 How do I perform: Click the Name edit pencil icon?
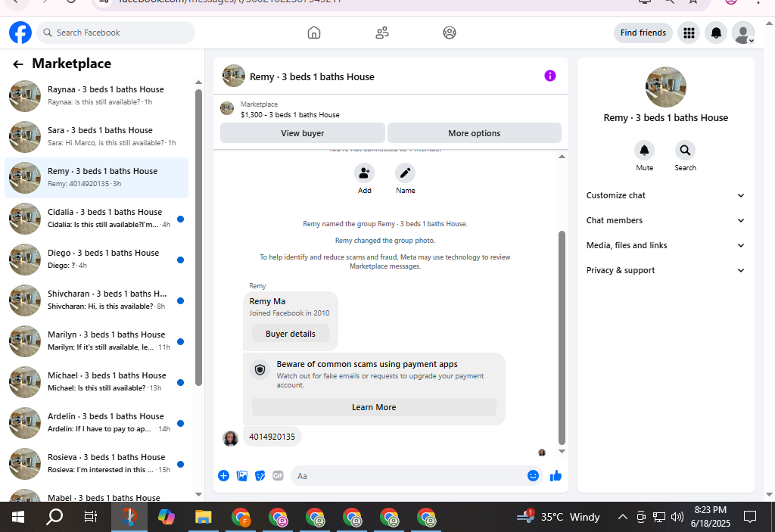tap(406, 173)
